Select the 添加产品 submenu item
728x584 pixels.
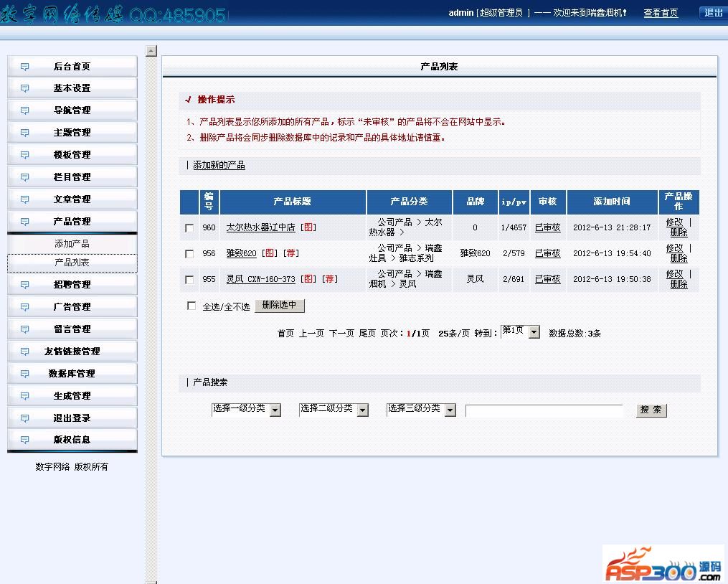(72, 244)
